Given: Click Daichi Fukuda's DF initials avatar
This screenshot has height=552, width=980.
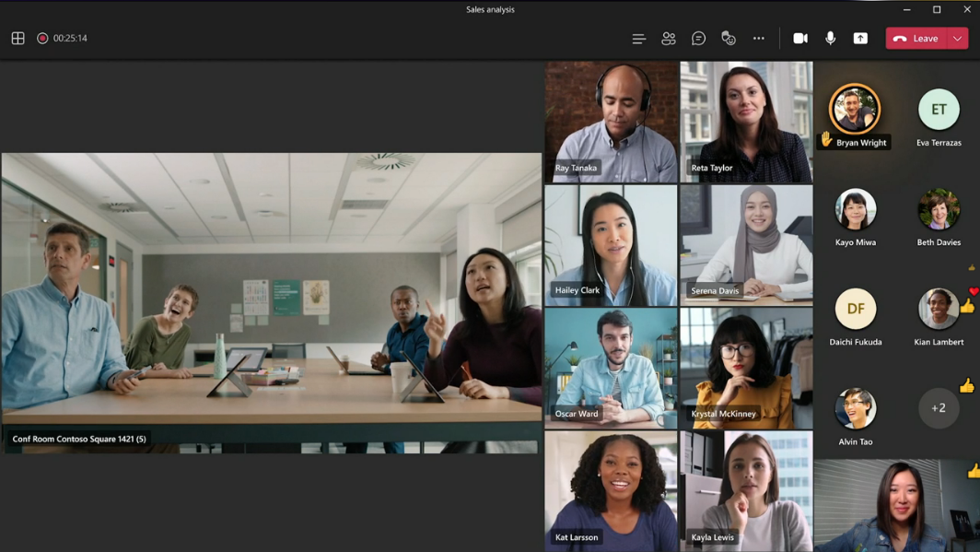Looking at the screenshot, I should tap(855, 308).
